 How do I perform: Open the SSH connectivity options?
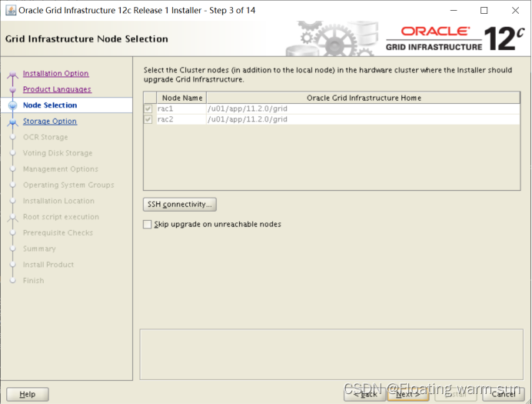pyautogui.click(x=180, y=205)
